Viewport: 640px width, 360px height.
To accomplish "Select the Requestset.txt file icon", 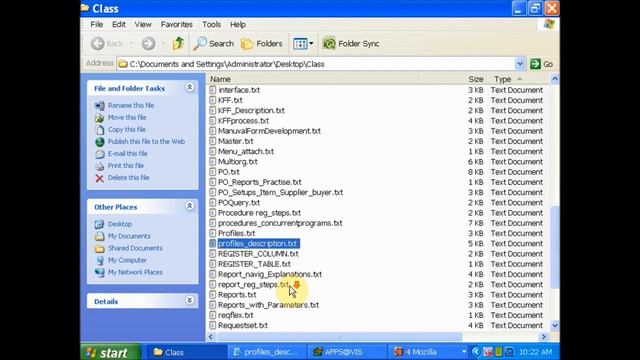I will pos(213,325).
